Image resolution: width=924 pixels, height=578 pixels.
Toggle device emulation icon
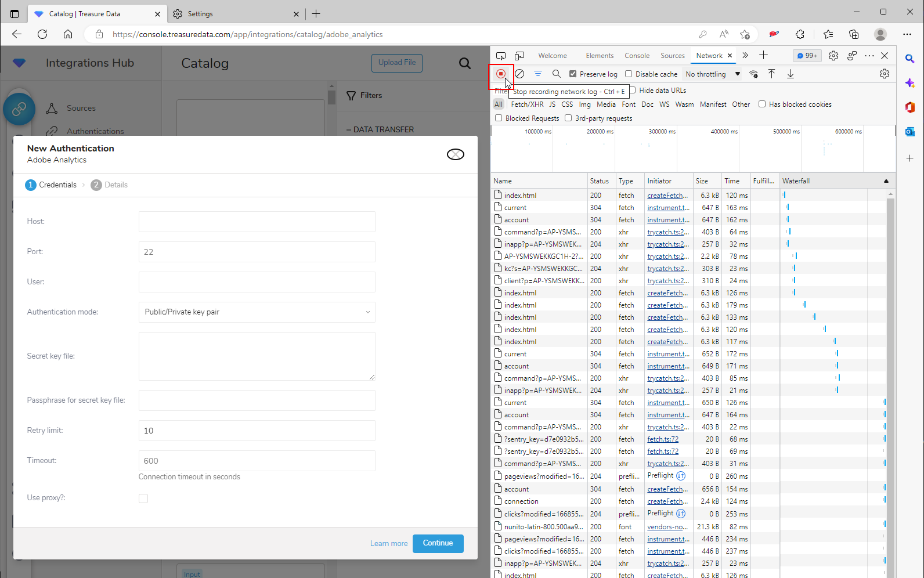click(519, 56)
